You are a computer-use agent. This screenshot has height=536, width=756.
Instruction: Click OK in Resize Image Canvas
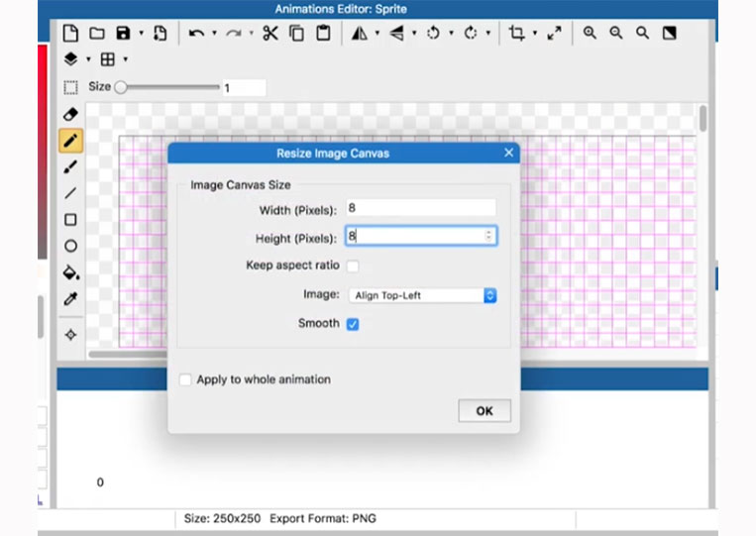485,411
